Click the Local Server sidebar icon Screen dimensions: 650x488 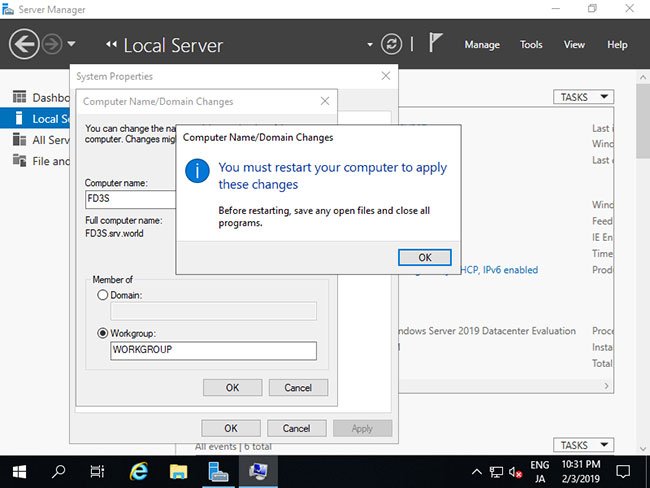coord(19,118)
